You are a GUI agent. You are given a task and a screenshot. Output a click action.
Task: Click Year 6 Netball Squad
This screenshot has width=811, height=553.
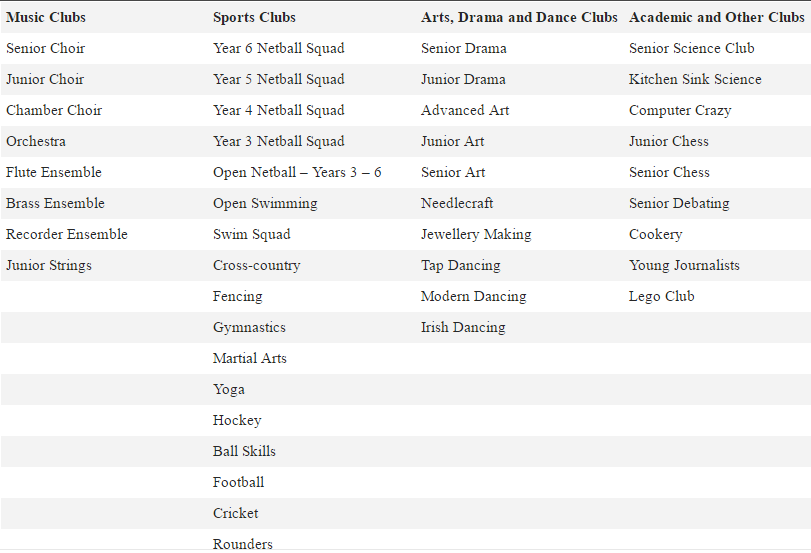(278, 48)
